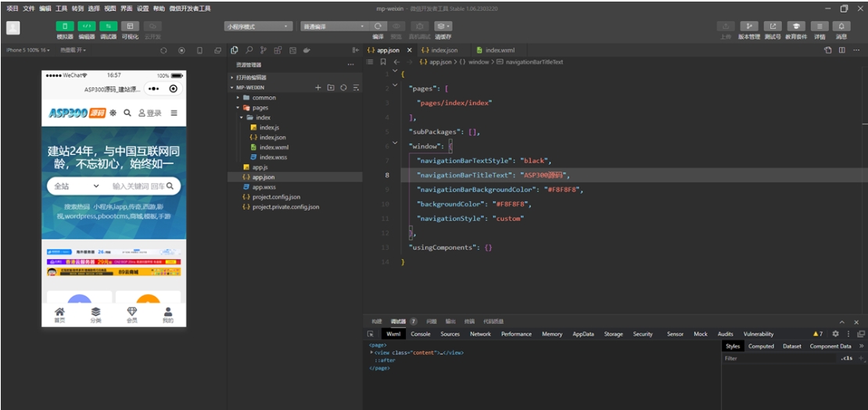The width and height of the screenshot is (868, 410).
Task: Collapse the debugger panel with the chevron
Action: (x=842, y=322)
